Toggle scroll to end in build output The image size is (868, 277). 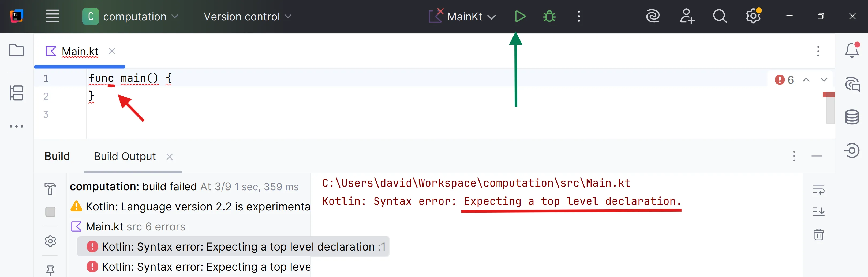pyautogui.click(x=818, y=212)
